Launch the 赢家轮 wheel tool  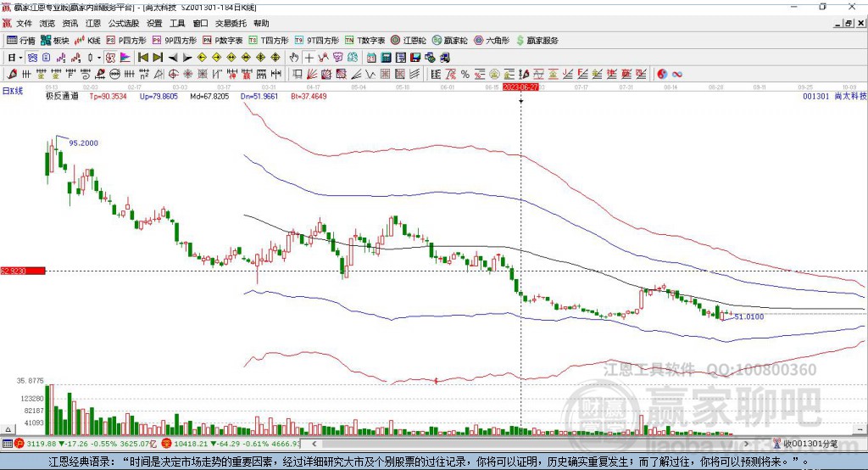(450, 41)
